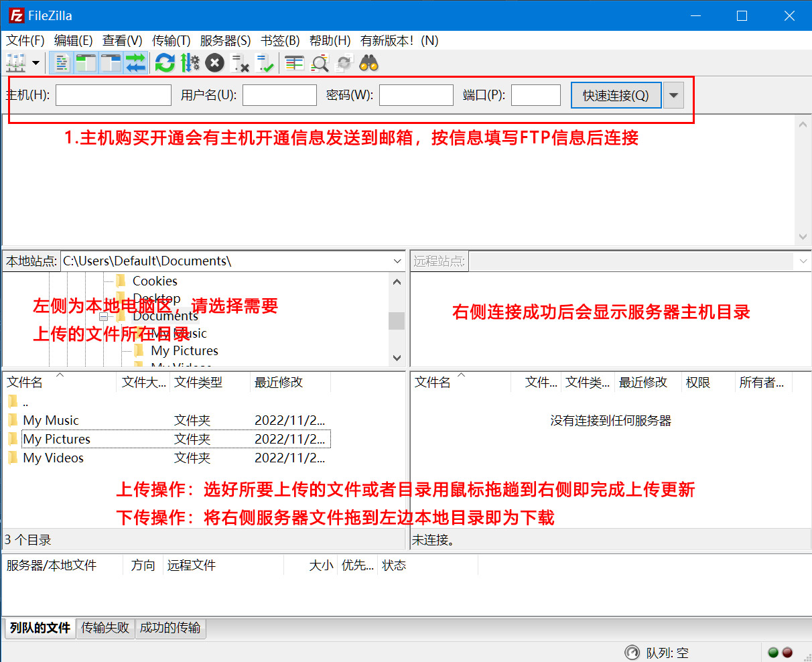Search for files with binoculars icon
Screen dimensions: 812x662
pyautogui.click(x=369, y=64)
